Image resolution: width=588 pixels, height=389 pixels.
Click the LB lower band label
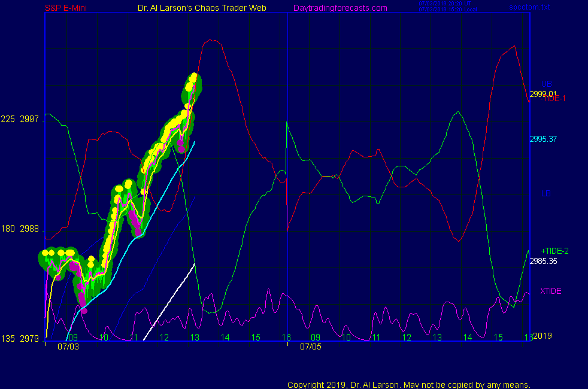point(545,193)
